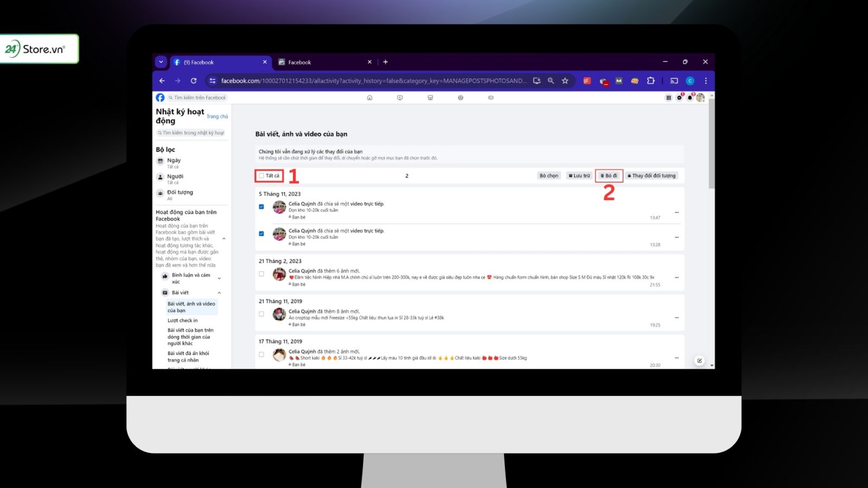The height and width of the screenshot is (488, 868).
Task: Open options for the 21:55 photos post
Action: 676,277
